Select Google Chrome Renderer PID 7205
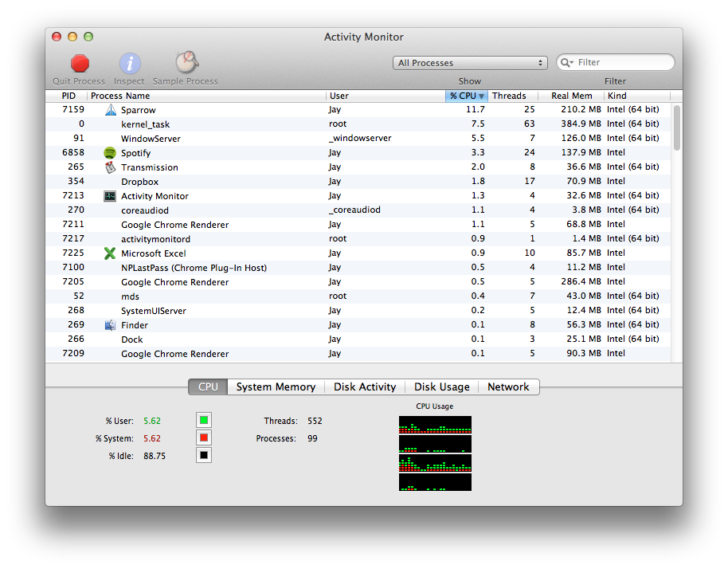Viewport: 728px width, 569px height. point(358,282)
